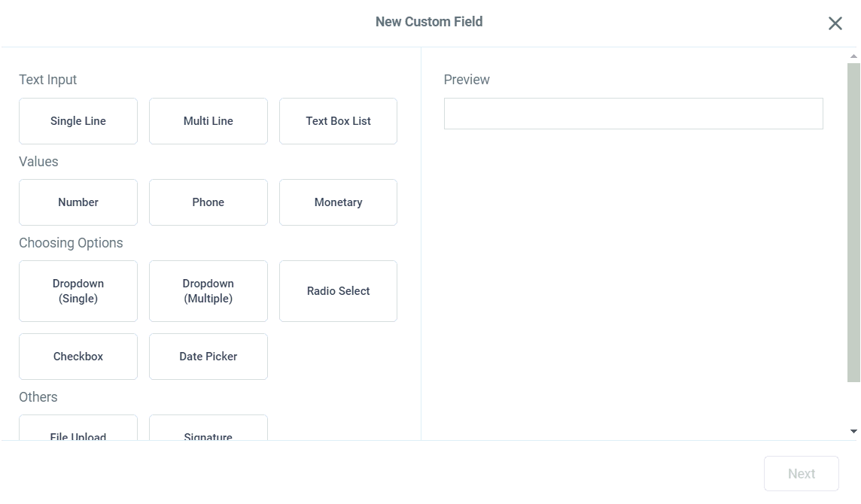Select the Date Picker field type
The height and width of the screenshot is (504, 861).
[x=208, y=356]
